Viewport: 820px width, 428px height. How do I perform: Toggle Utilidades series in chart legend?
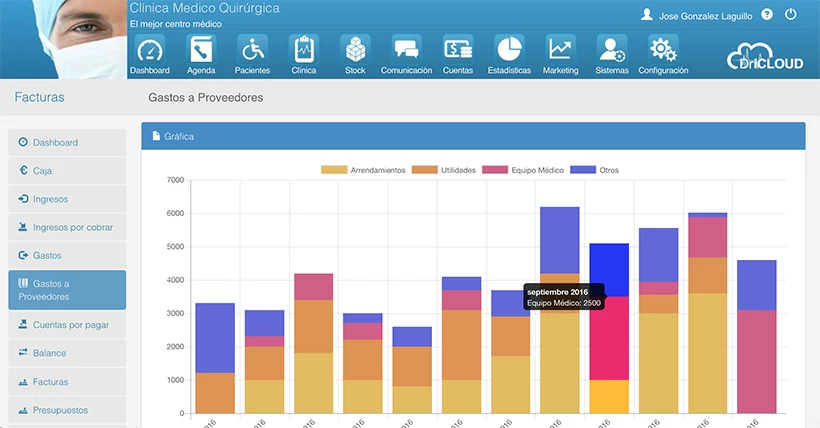[446, 170]
